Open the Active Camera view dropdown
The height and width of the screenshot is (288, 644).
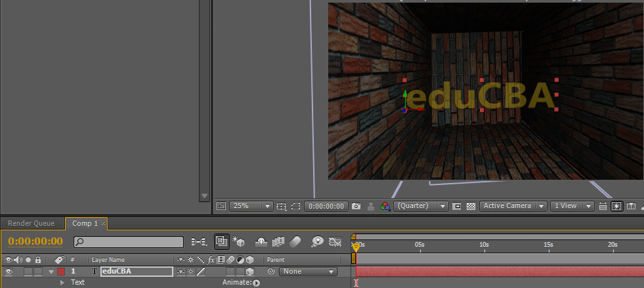[513, 206]
